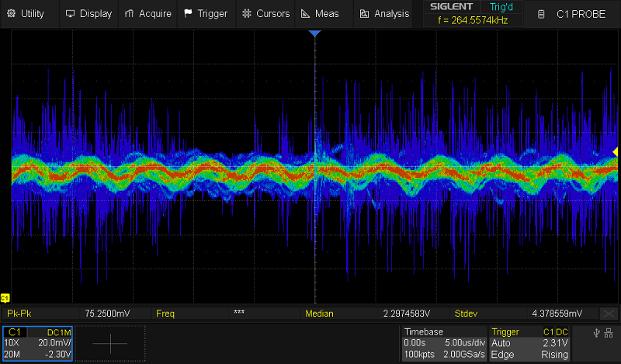
Task: Select the Median measurement readout
Action: click(376, 314)
